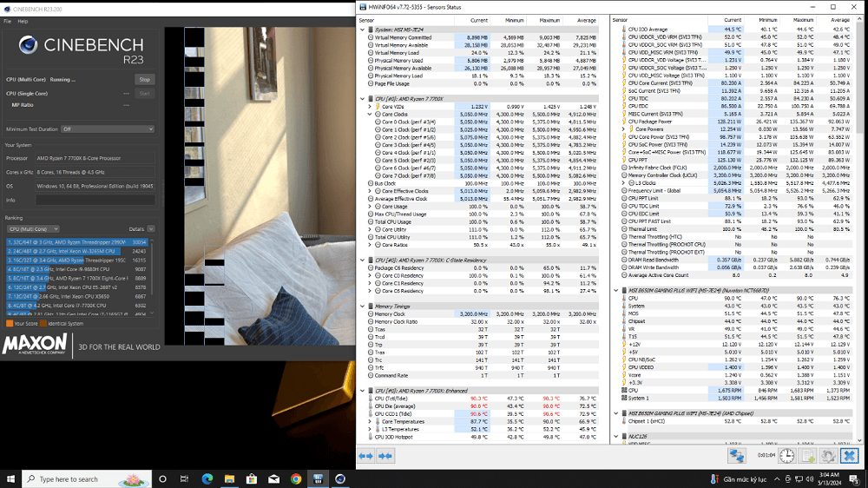Reset elapsed time using the clock icon

click(x=787, y=456)
